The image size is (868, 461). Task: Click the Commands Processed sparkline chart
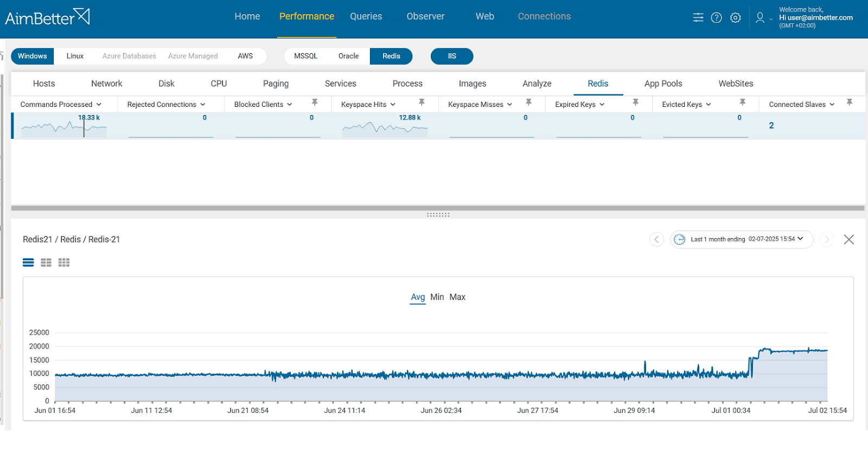(x=64, y=129)
